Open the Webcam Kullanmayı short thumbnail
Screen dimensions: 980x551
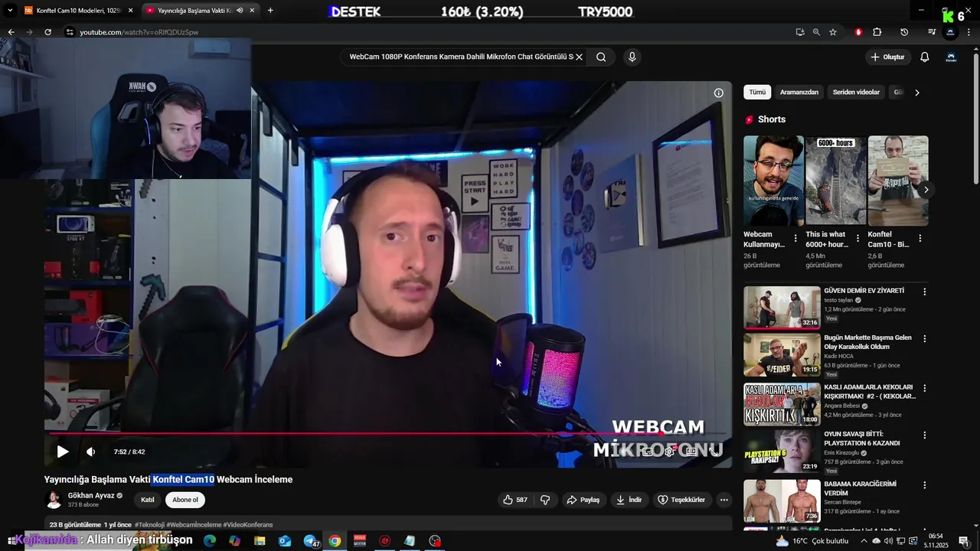coord(773,181)
